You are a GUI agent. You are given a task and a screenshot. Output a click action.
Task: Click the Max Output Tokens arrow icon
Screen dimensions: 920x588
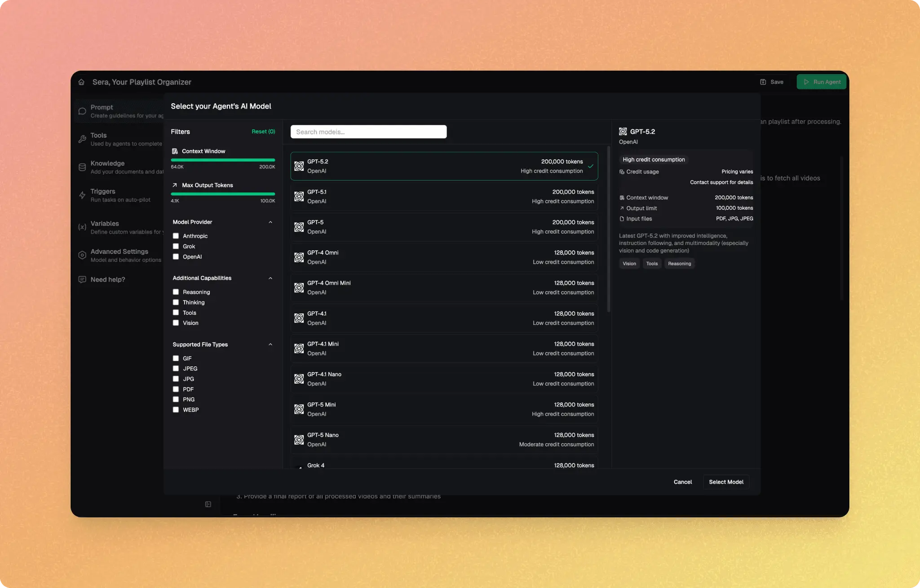pos(175,185)
